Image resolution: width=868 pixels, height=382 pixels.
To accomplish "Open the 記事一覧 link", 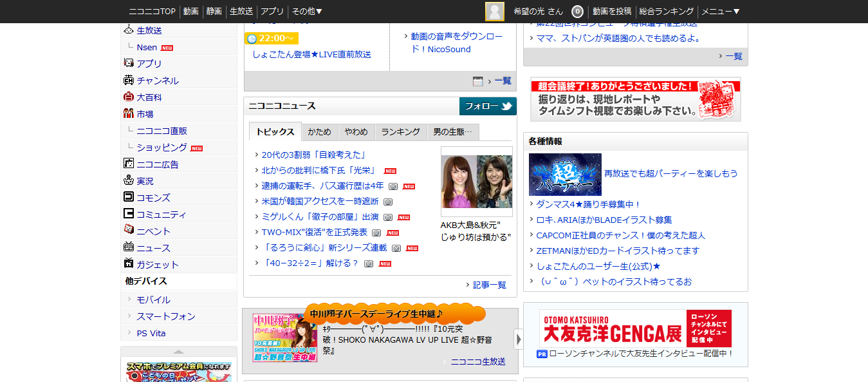I will tap(489, 285).
